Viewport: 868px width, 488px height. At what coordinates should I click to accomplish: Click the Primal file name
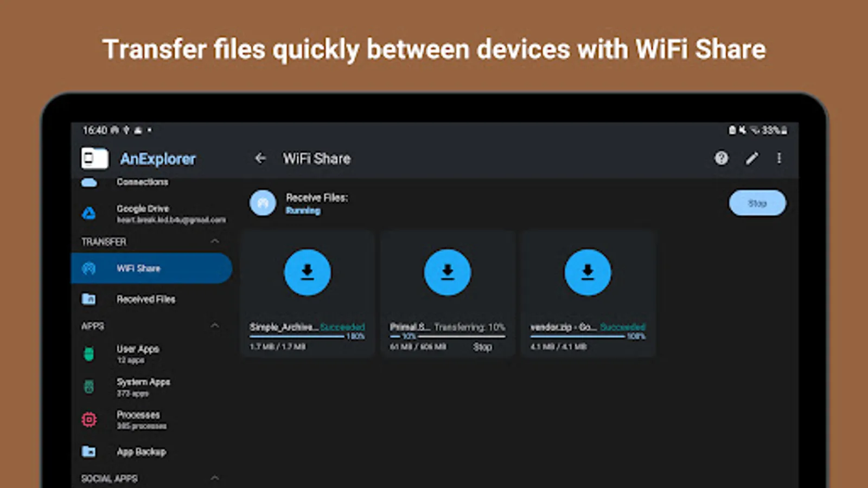click(x=410, y=327)
